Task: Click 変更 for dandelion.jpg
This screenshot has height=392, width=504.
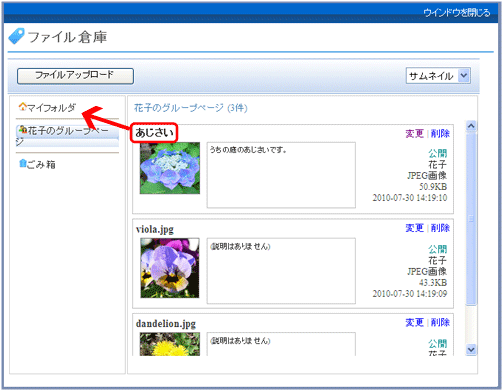Action: click(414, 322)
